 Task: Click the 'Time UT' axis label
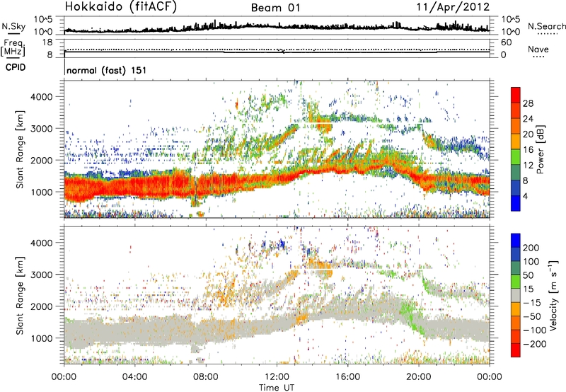[277, 388]
